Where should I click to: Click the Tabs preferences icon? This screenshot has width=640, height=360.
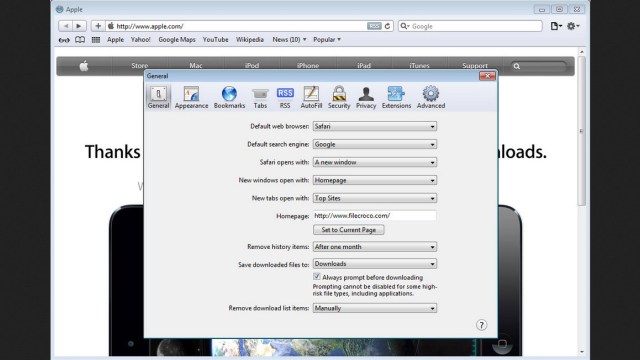tap(260, 98)
